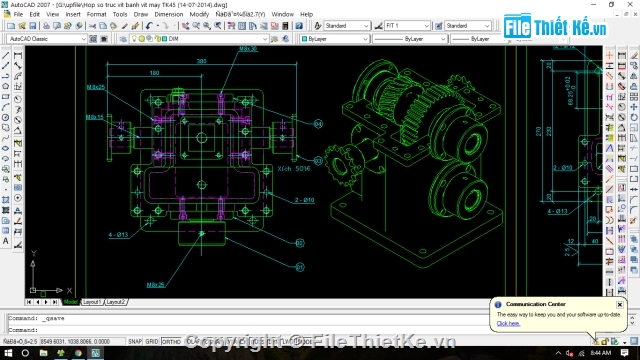Close the Communication Center balloon
This screenshot has height=360, width=640.
coord(620,304)
